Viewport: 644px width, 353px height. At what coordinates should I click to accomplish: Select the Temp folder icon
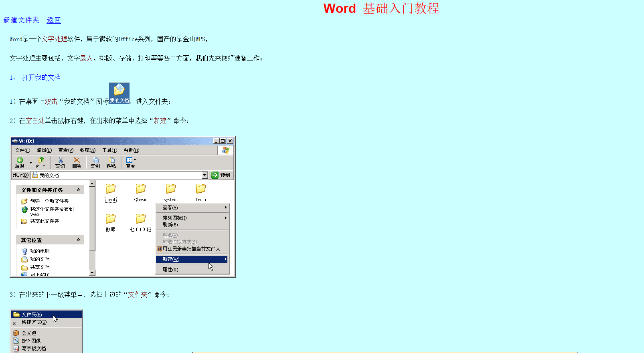click(x=200, y=189)
